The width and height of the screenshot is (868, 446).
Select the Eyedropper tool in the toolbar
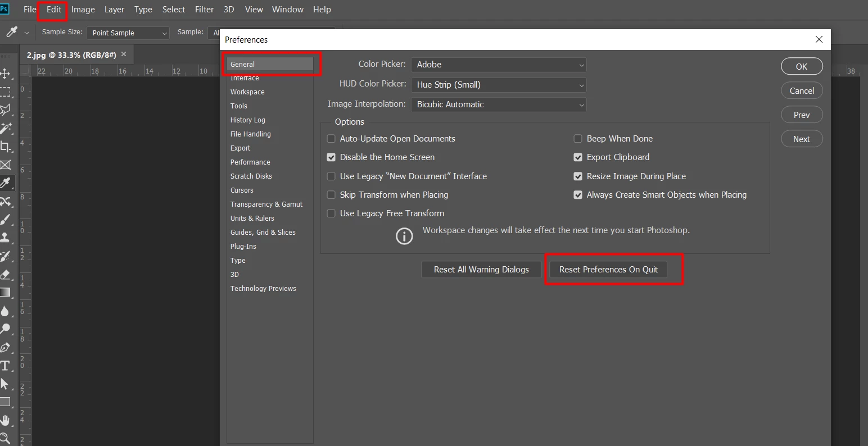(x=6, y=183)
